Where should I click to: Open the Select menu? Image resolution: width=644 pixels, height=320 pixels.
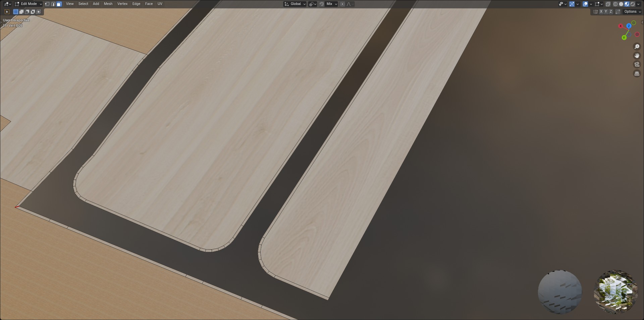(x=83, y=4)
